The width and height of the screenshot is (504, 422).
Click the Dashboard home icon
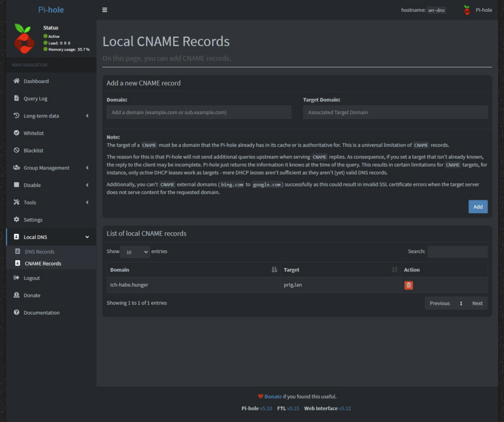tap(16, 81)
